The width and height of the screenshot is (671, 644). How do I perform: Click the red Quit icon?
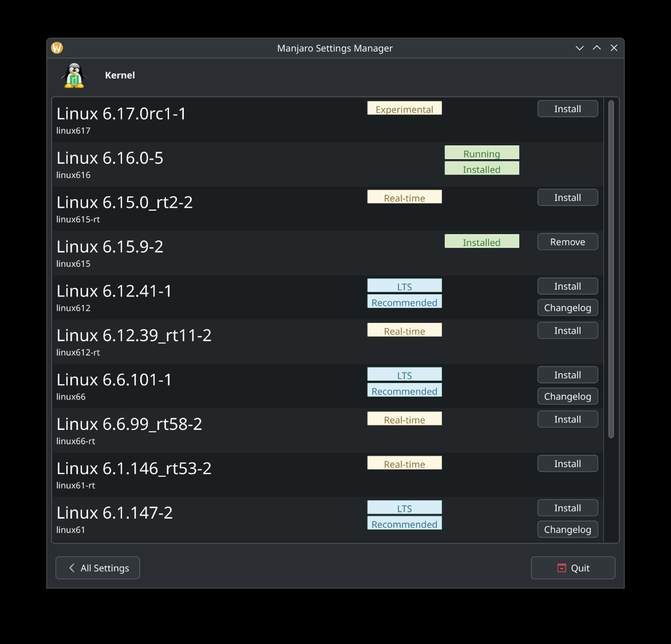tap(562, 568)
